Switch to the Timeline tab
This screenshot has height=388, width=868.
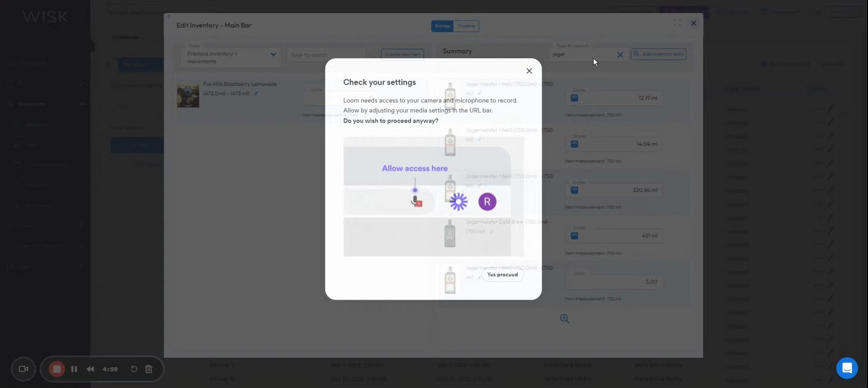pos(466,26)
